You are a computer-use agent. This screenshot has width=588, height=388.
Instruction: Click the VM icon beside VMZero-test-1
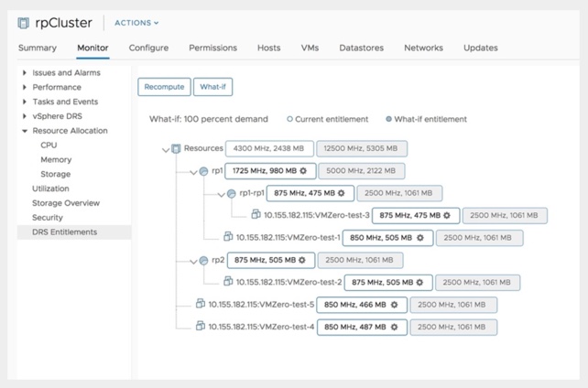pos(228,237)
